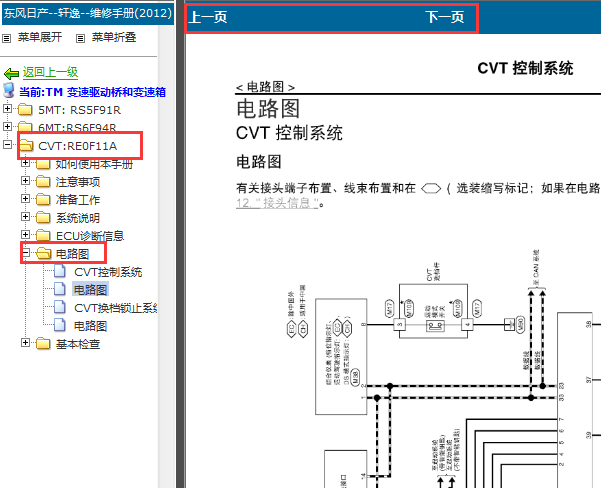Screen dimensions: 601x488
Task: Open the 系统说明 tree item
Action: tap(78, 218)
